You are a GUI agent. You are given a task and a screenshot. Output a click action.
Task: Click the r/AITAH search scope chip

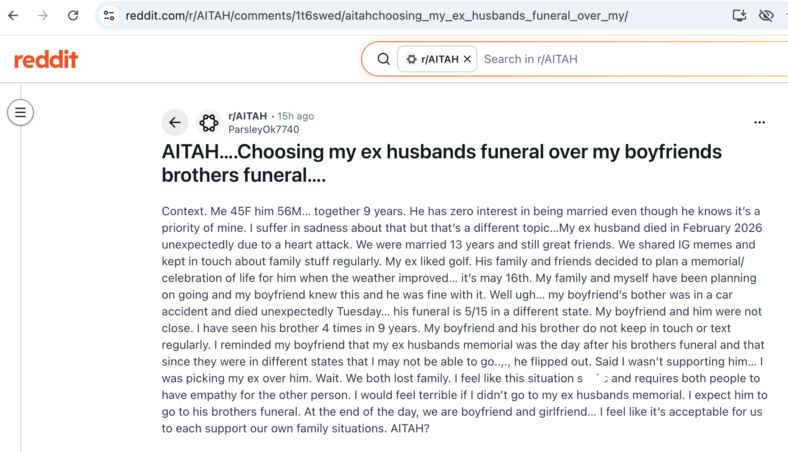point(437,59)
